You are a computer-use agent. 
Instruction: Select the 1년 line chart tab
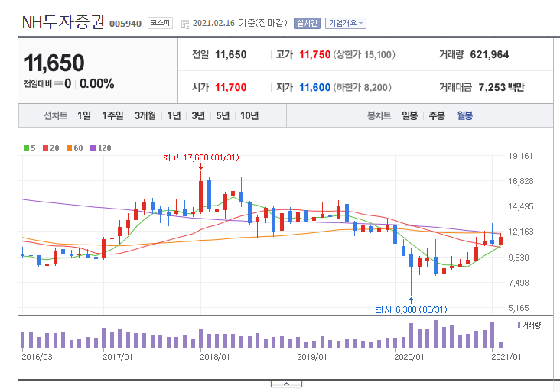[x=174, y=115]
